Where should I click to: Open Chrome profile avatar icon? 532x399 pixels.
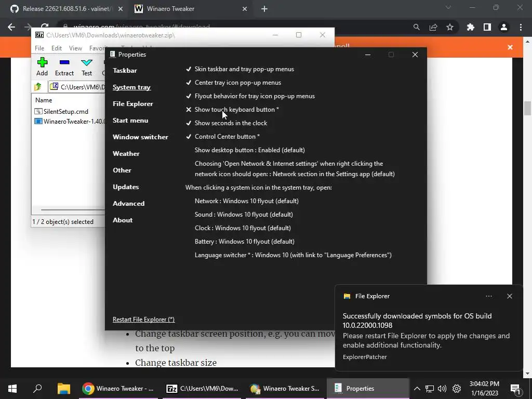(504, 27)
